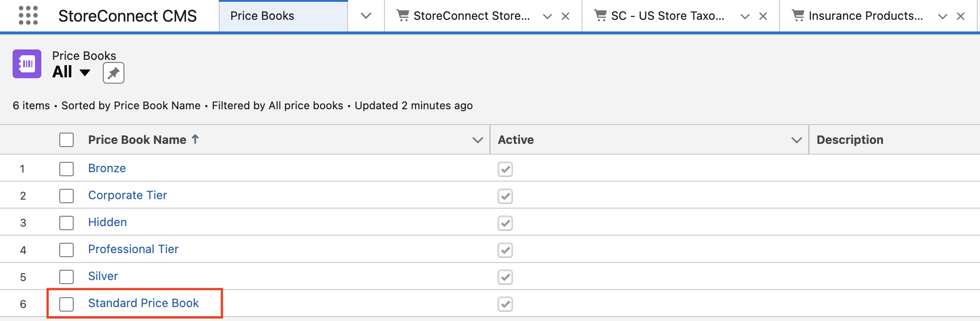Select the Professional Tier row checkbox

(66, 250)
